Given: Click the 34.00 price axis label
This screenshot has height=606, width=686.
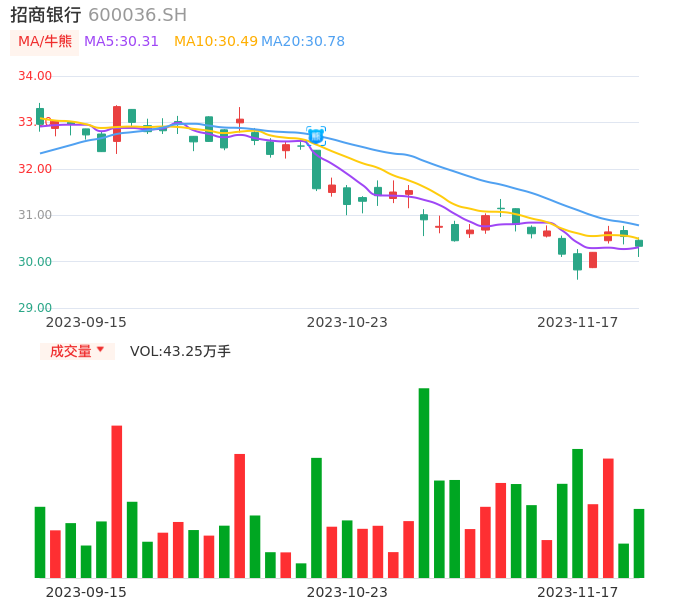Looking at the screenshot, I should tap(35, 76).
